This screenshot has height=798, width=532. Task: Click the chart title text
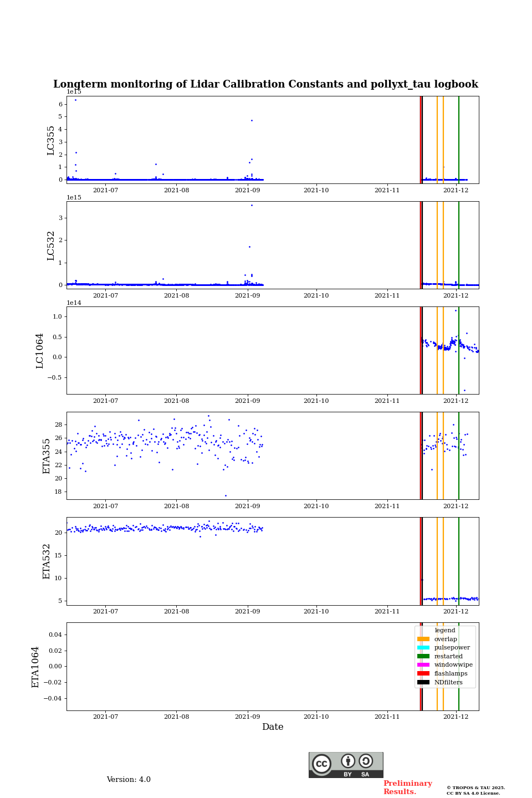click(265, 84)
